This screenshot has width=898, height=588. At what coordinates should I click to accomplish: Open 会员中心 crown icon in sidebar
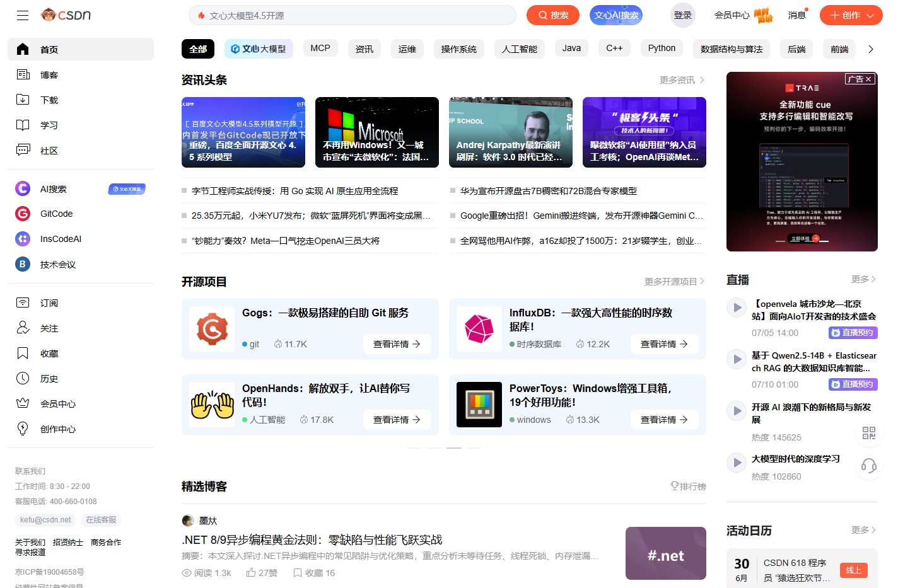coord(23,403)
